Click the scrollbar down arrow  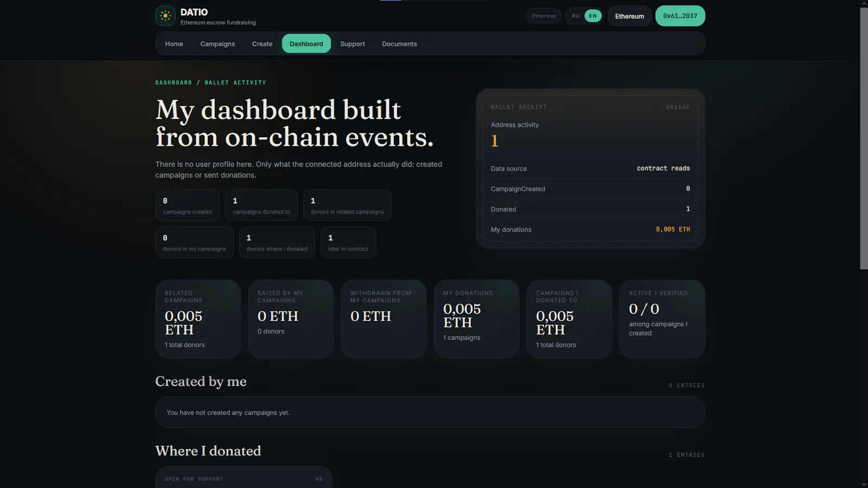pyautogui.click(x=864, y=484)
